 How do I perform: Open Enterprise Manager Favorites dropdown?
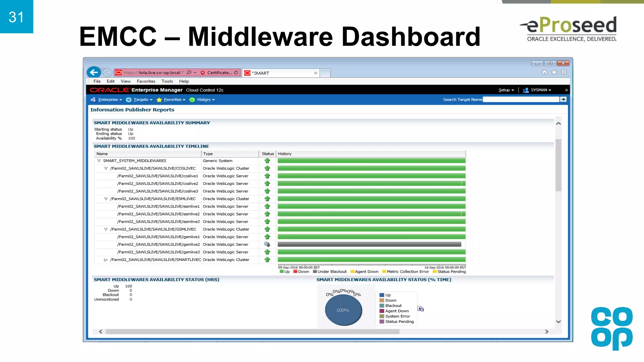point(171,100)
